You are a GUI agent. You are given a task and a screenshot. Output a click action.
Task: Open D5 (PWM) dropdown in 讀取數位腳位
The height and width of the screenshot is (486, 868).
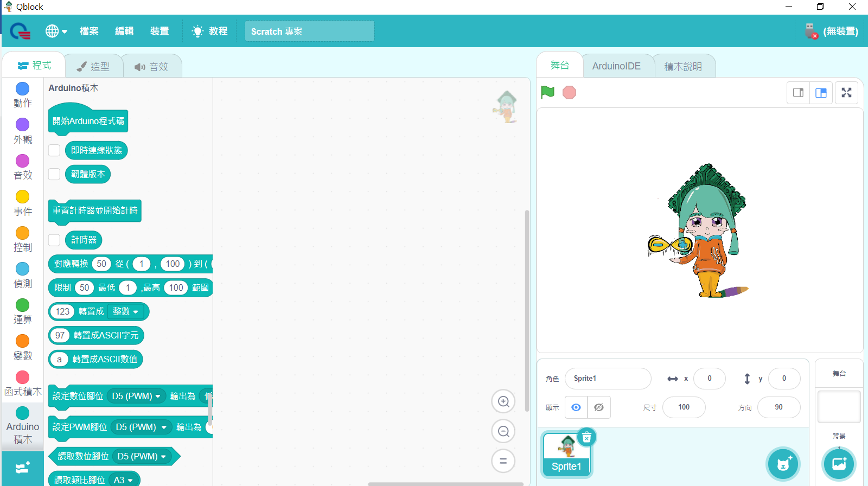pyautogui.click(x=142, y=457)
